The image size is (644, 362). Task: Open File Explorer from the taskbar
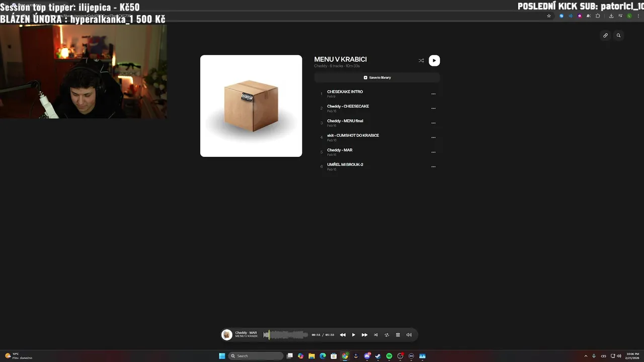coord(311,356)
